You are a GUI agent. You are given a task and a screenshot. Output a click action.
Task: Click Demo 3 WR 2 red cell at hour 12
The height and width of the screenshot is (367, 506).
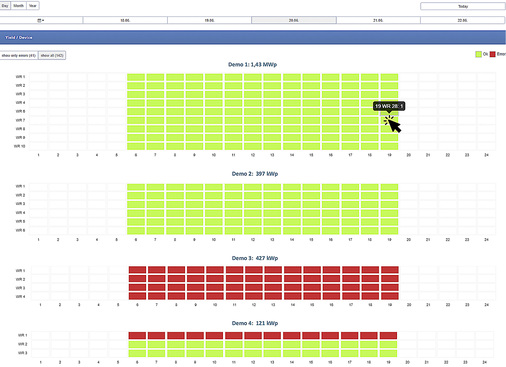(x=254, y=278)
